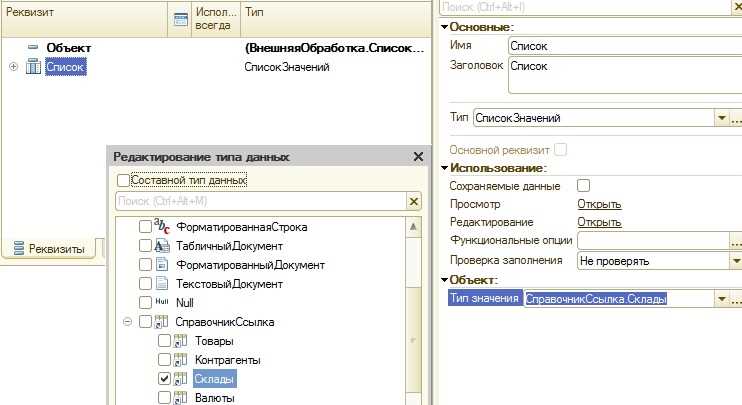Check the Товары catalog checkbox
742x405 pixels.
pyautogui.click(x=164, y=341)
